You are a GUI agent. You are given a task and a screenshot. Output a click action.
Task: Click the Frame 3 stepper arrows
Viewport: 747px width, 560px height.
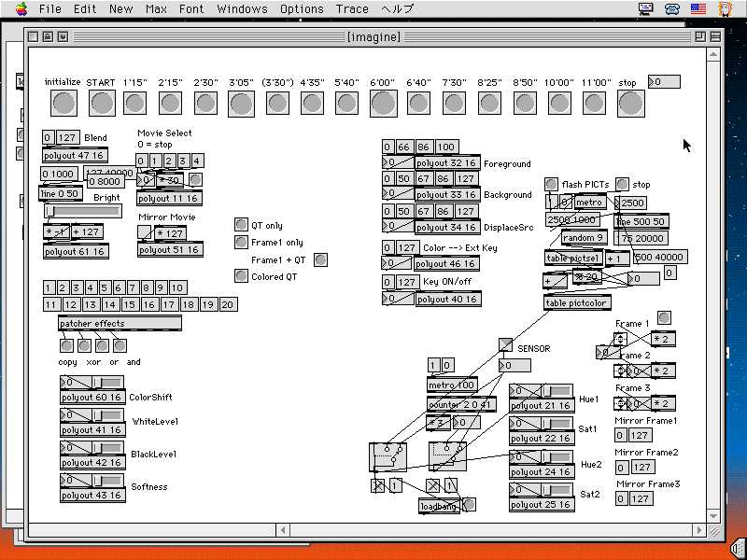620,404
